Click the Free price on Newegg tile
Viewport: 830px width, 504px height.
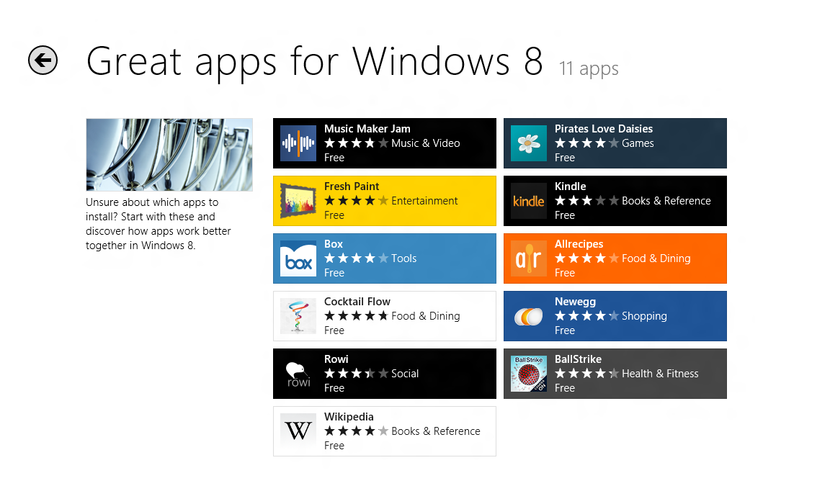point(565,330)
